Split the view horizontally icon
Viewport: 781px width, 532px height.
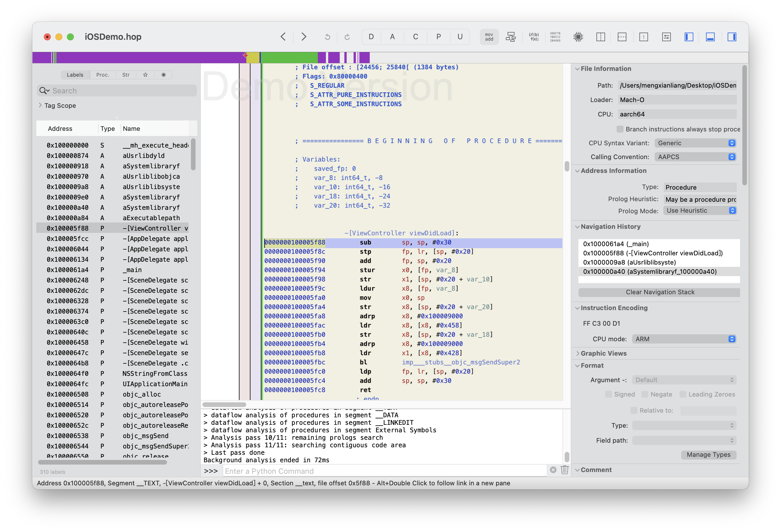(x=622, y=37)
